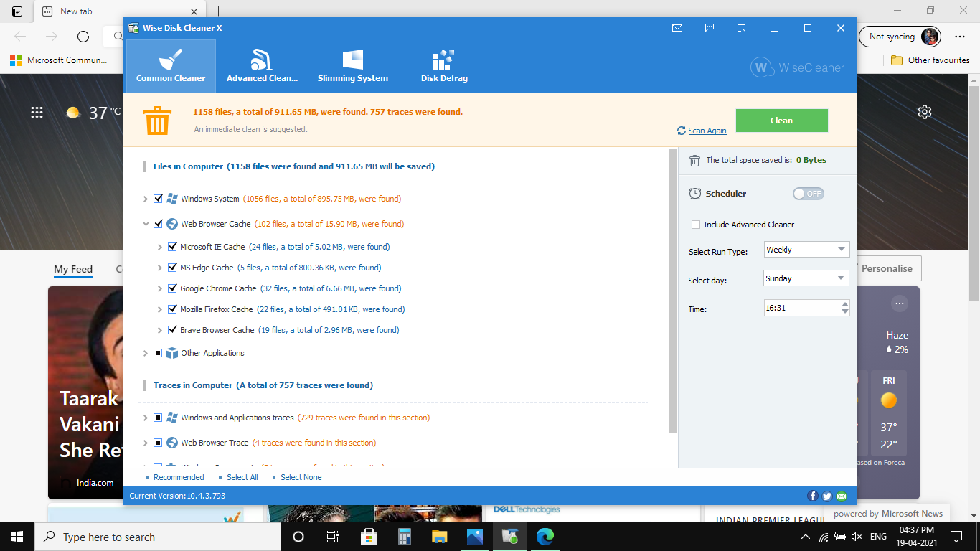This screenshot has height=551, width=980.
Task: Open the Slimming System tab
Action: (353, 66)
